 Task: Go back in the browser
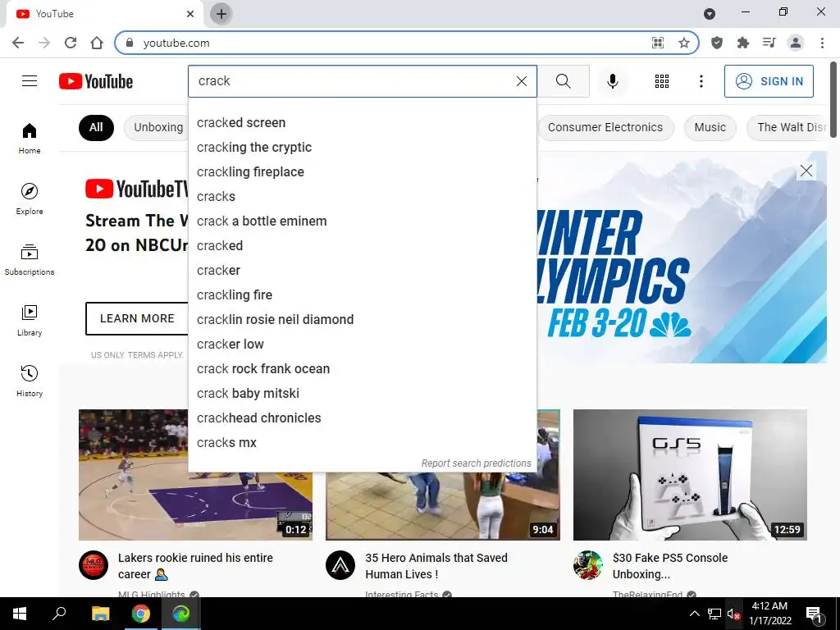click(x=18, y=43)
